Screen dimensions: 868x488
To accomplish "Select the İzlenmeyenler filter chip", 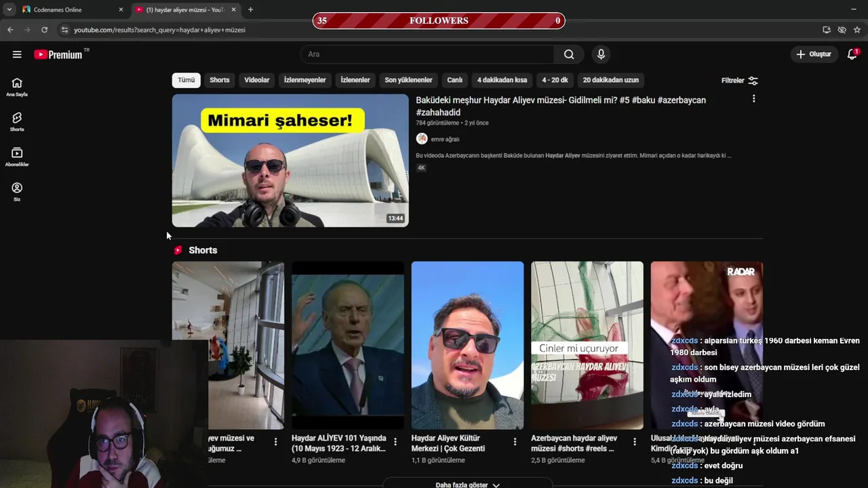I will [305, 80].
